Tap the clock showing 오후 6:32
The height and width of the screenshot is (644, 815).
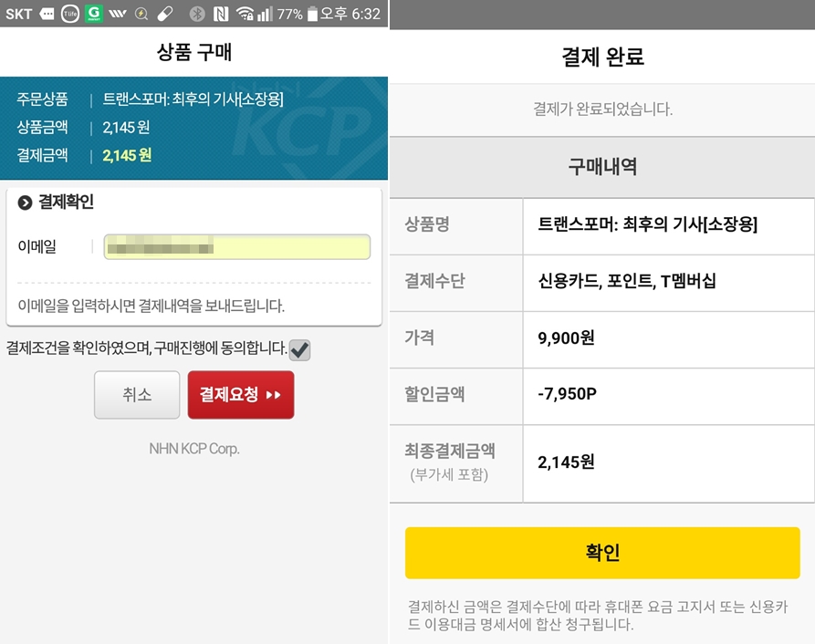(350, 14)
